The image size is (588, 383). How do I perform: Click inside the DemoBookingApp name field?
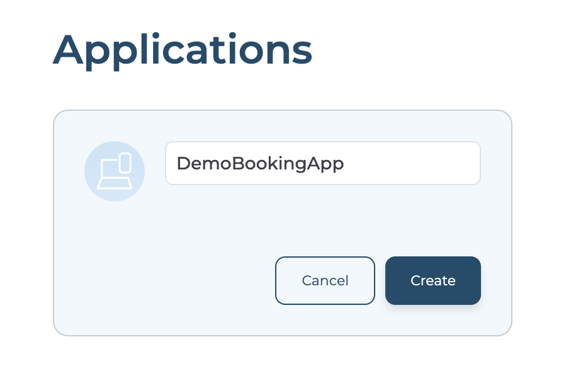pos(322,163)
